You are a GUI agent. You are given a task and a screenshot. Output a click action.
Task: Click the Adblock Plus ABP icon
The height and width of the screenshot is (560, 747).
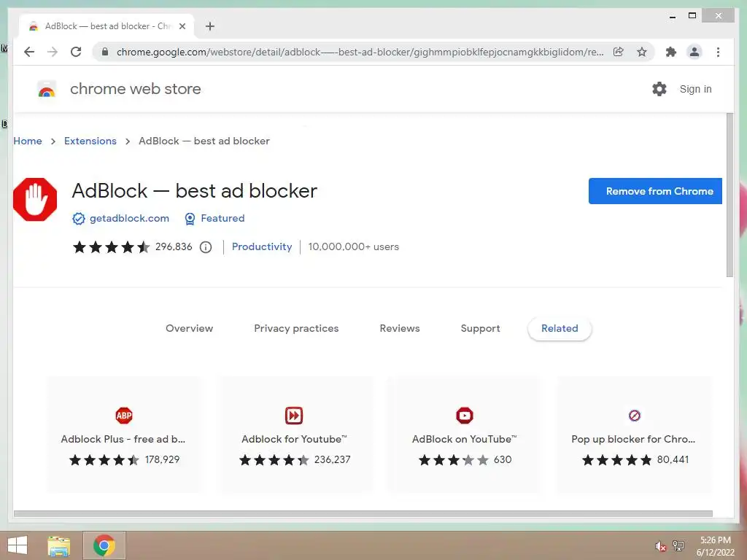124,415
